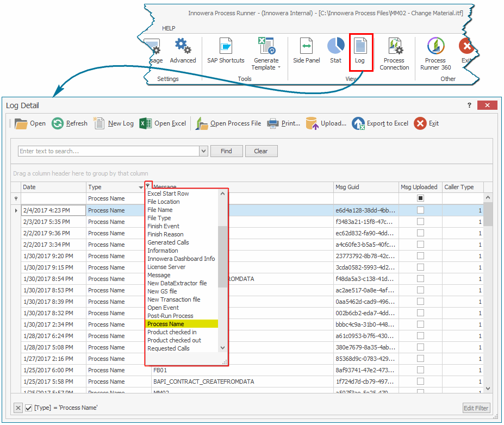Click the Find button
Screen dimensions: 504x425
pyautogui.click(x=226, y=151)
